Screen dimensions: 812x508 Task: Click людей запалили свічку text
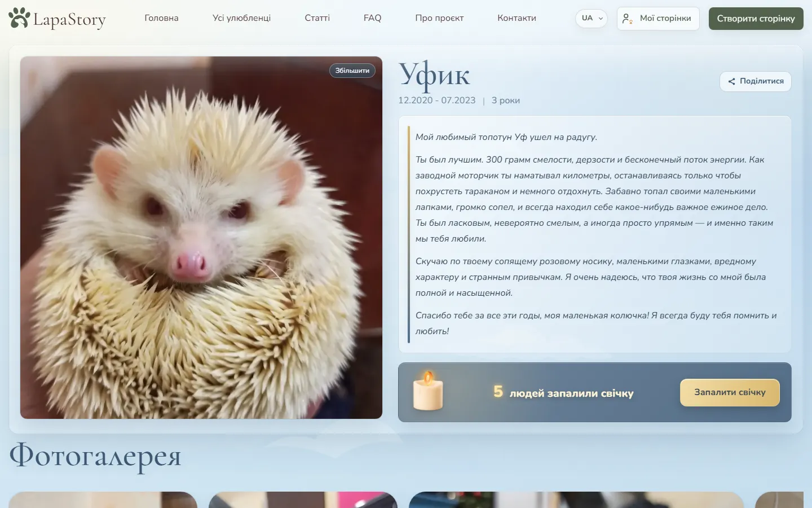click(x=571, y=393)
